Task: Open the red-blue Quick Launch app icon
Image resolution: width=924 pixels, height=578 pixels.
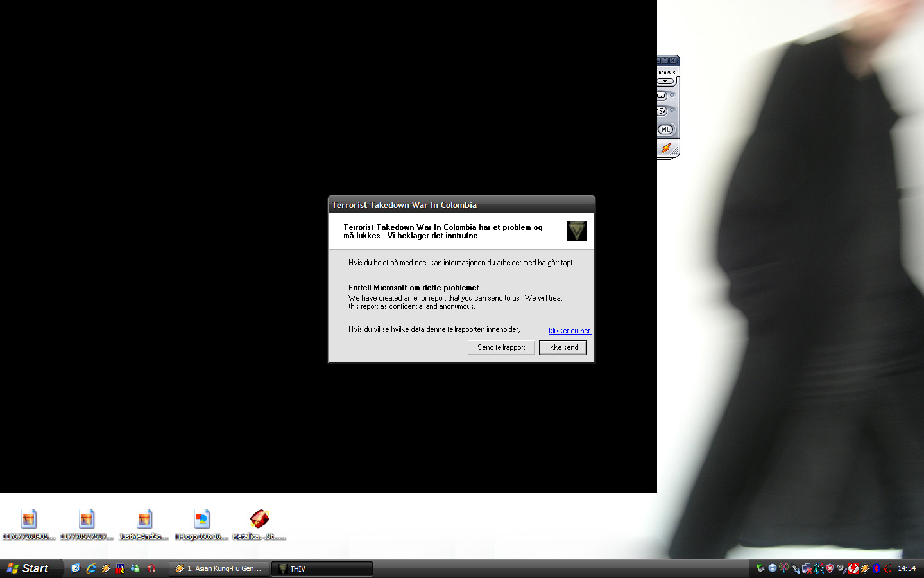Action: 120,568
